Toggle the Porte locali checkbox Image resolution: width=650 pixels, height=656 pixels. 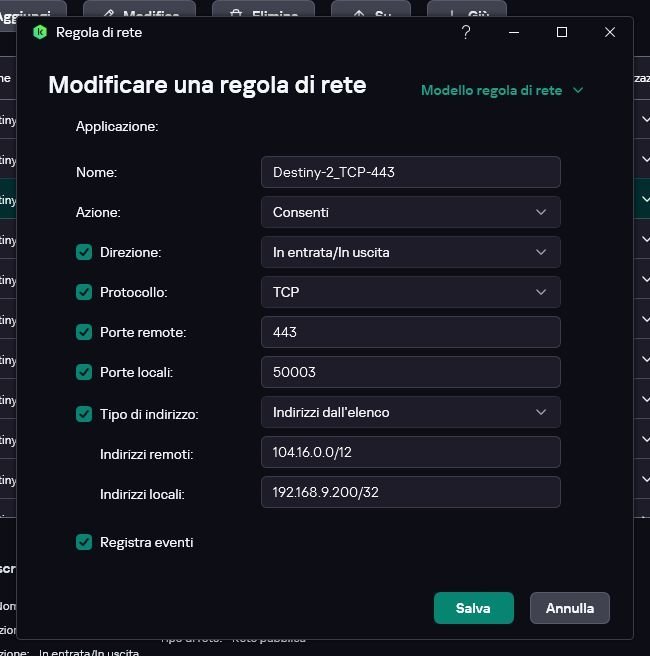pos(84,372)
